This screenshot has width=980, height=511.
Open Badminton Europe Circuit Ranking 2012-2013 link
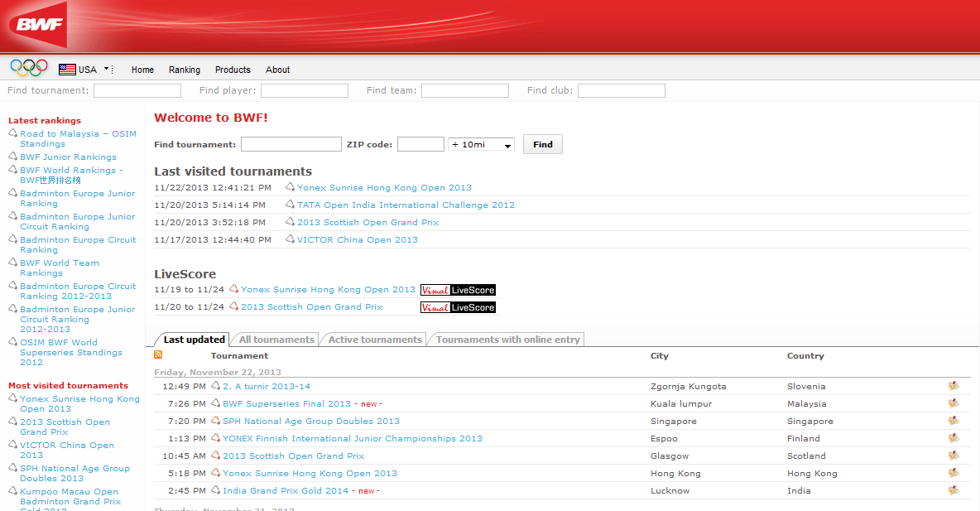(78, 291)
